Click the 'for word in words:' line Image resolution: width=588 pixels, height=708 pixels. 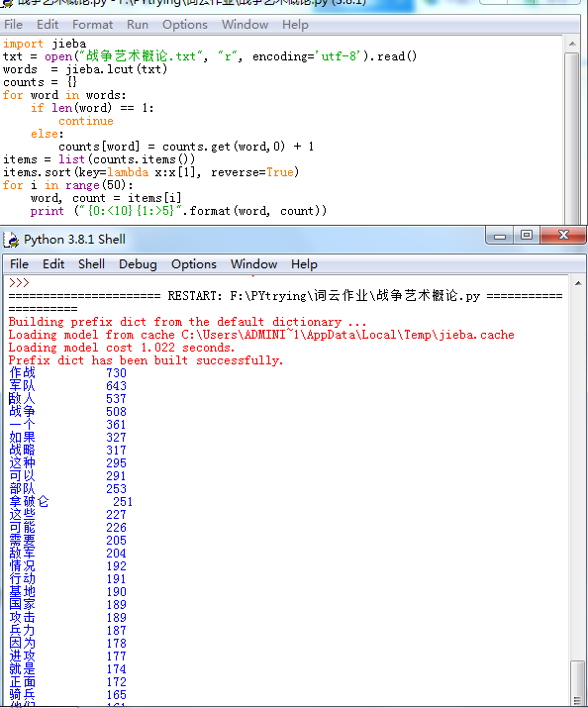point(64,95)
